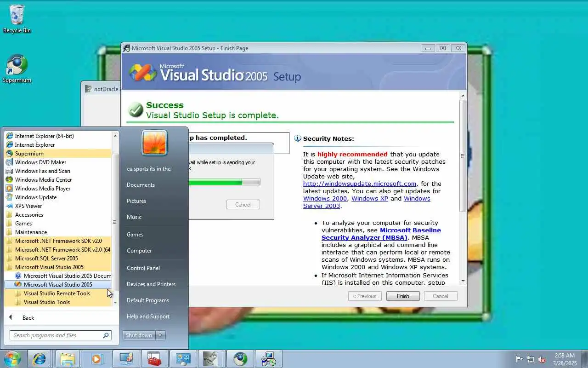The image size is (588, 368).
Task: Click the monitor-with-shield taskbar icon
Action: [x=125, y=359]
